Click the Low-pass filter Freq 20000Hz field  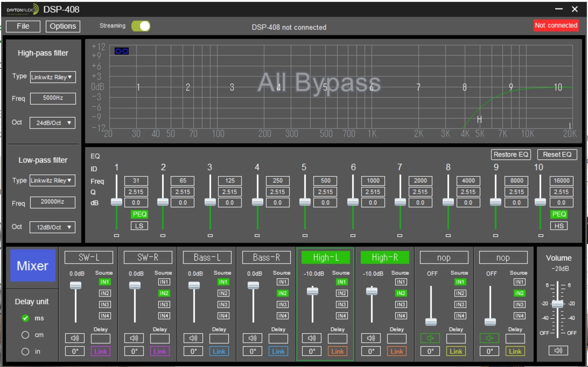(x=53, y=202)
